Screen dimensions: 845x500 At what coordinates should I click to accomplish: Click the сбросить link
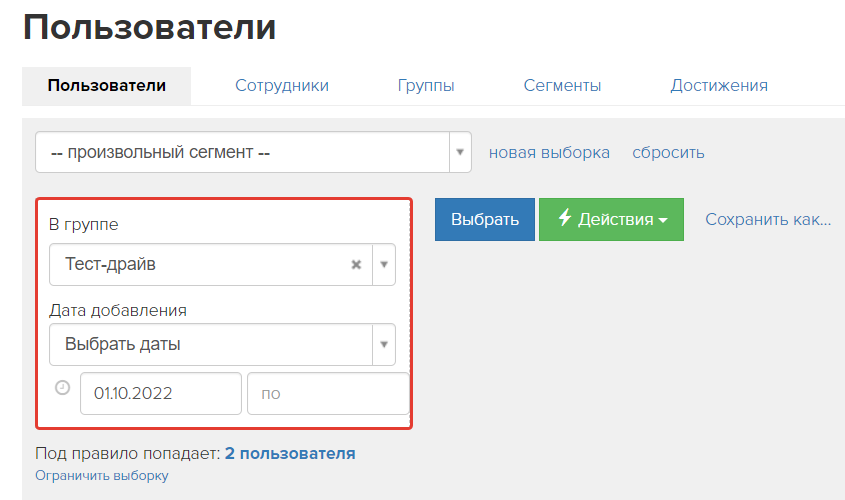click(x=668, y=152)
